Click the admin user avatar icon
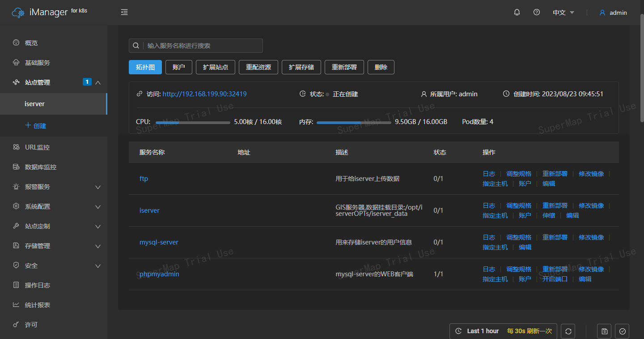 pos(602,13)
